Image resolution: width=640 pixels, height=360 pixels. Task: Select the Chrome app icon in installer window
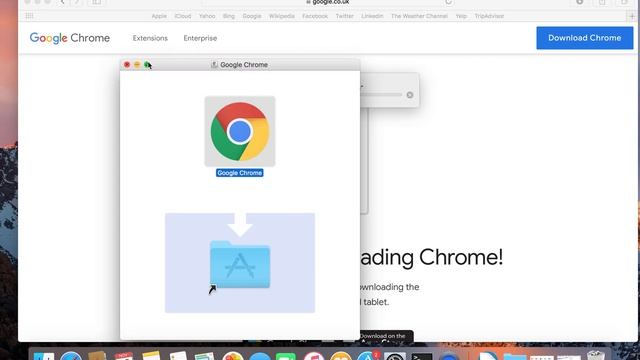coord(240,131)
